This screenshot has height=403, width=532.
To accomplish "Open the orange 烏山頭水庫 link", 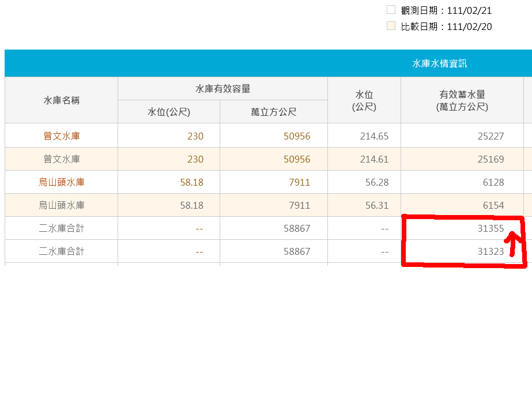I will pos(62,182).
